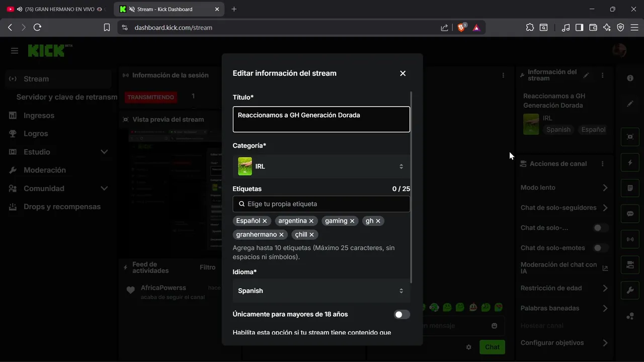Open chat settings gear icon
Viewport: 644px width, 362px height.
tap(468, 347)
